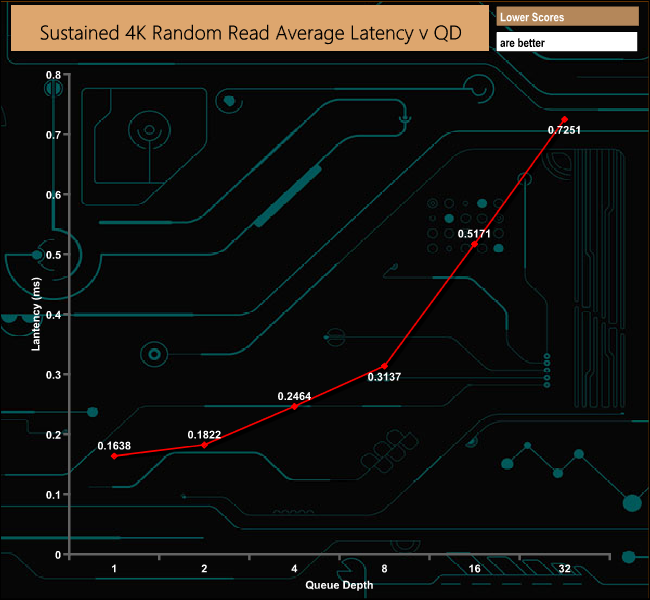Image resolution: width=650 pixels, height=600 pixels.
Task: Select the 0.3137 data point marker
Action: pos(385,366)
